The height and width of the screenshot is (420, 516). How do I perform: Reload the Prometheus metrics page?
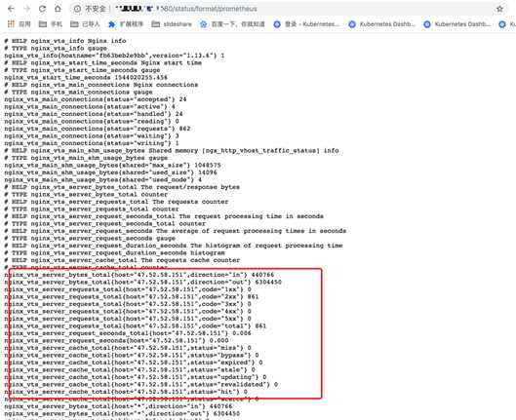pos(42,9)
